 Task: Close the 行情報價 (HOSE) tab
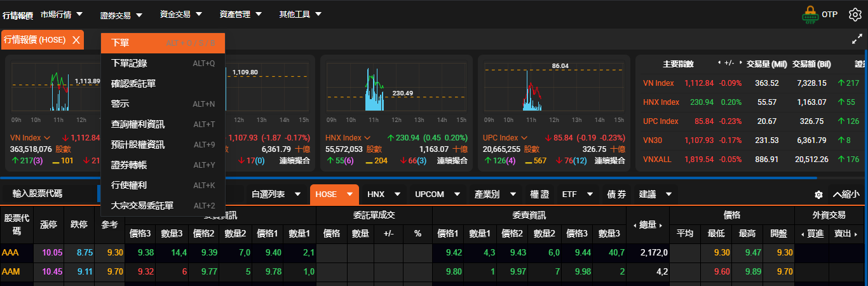tap(76, 40)
